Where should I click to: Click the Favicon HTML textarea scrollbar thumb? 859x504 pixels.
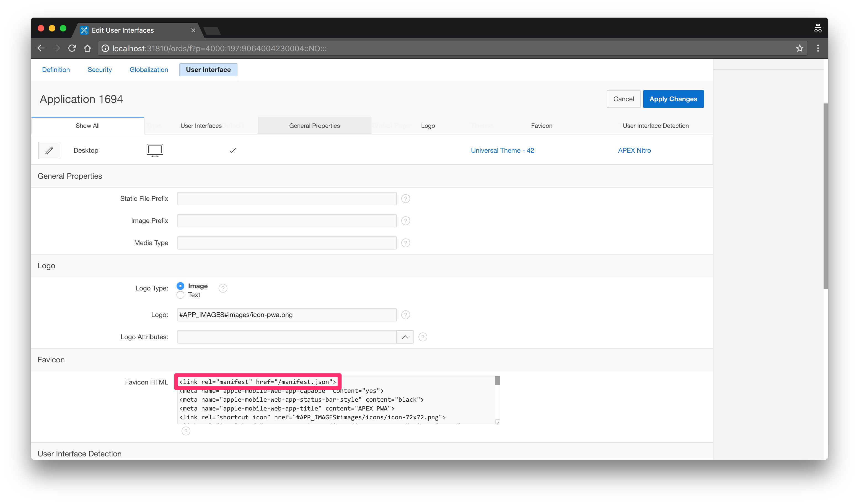(497, 381)
